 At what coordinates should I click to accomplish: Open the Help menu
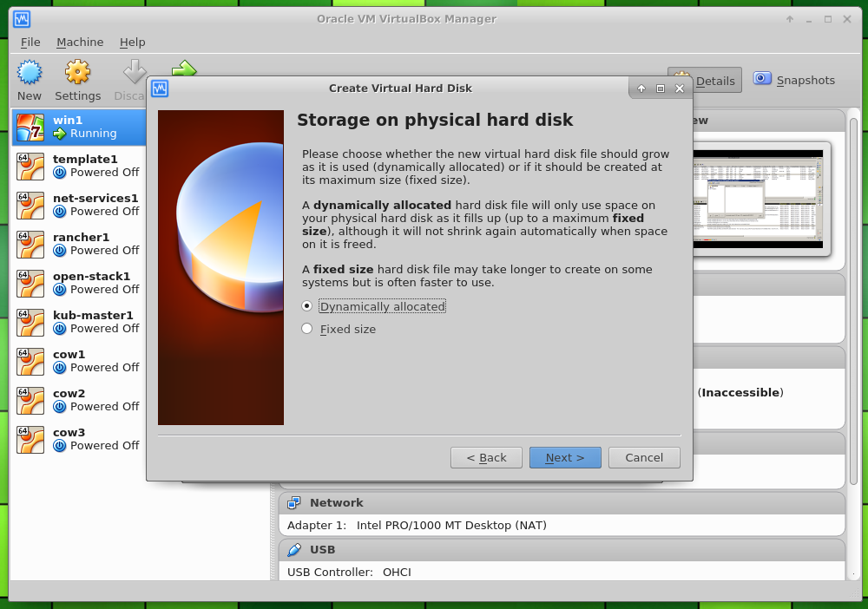(132, 42)
